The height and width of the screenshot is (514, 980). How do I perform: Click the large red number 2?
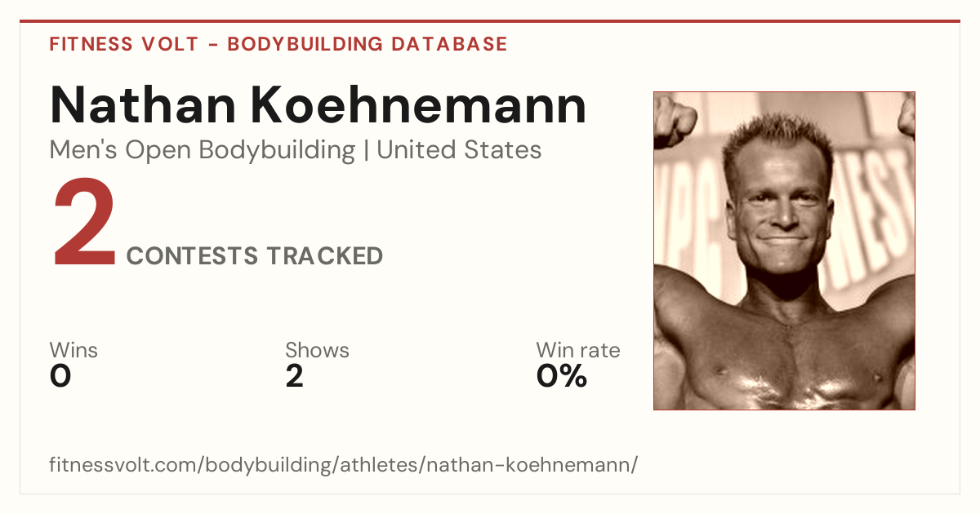(84, 223)
